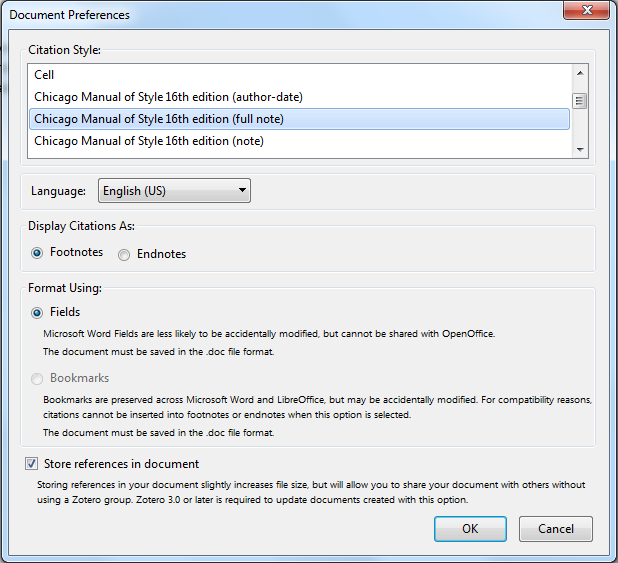This screenshot has height=563, width=618.
Task: Choose the Endnotes radio button
Action: coord(124,255)
